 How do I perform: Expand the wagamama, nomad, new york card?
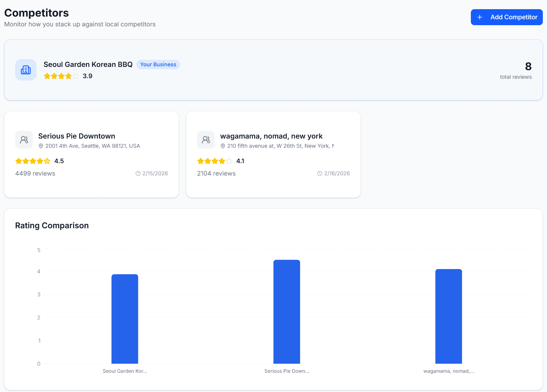pyautogui.click(x=273, y=154)
